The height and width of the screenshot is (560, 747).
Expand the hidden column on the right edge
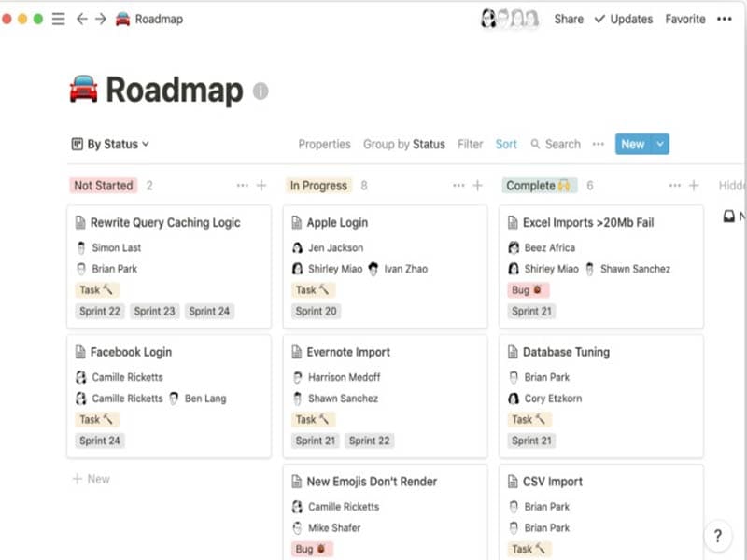tap(732, 185)
